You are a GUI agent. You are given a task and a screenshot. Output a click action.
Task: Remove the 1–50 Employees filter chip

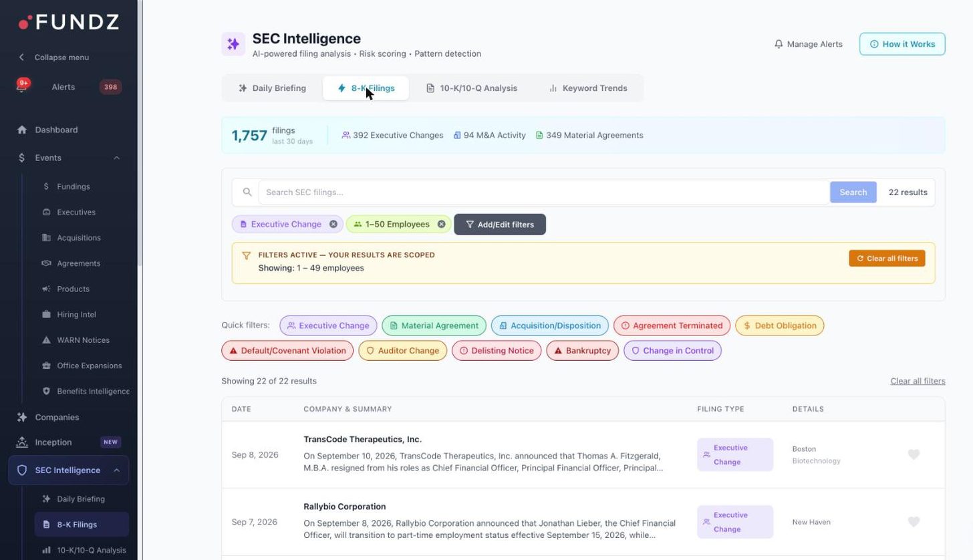(x=442, y=225)
